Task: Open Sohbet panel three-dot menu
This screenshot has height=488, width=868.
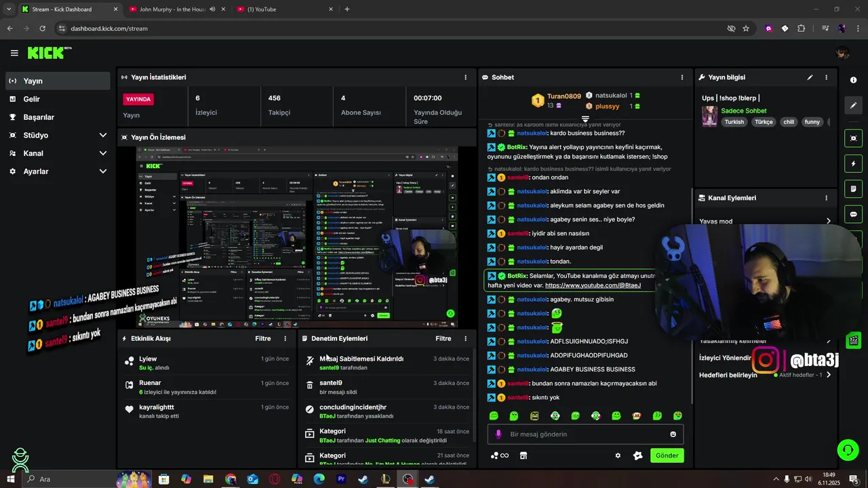Action: tap(682, 77)
